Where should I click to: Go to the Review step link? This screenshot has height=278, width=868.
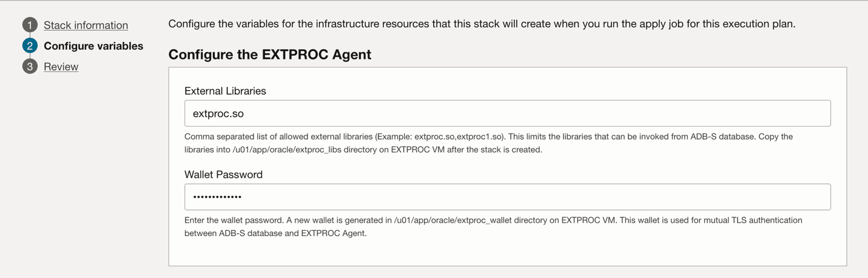(x=61, y=67)
